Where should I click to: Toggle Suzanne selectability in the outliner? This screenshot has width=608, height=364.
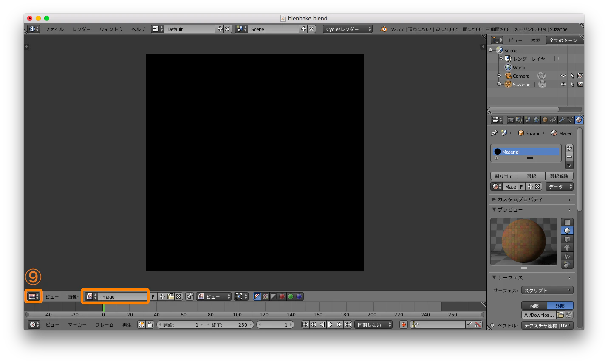[572, 84]
